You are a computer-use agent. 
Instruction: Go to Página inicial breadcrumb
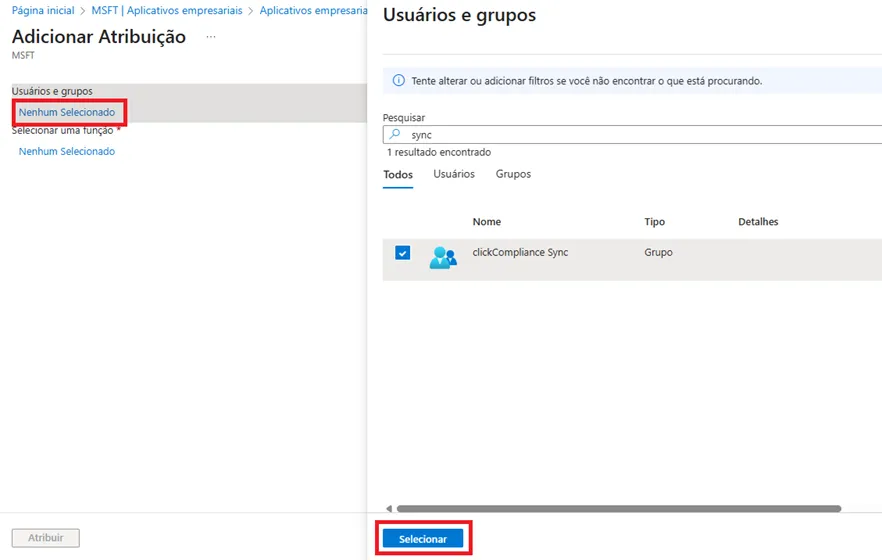click(43, 10)
